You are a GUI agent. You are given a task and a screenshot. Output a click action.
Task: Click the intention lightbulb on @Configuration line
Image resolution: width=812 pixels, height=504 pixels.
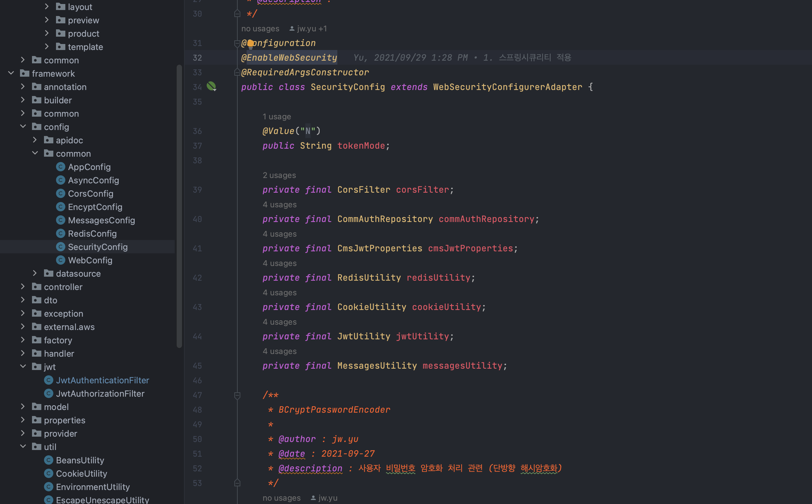click(x=251, y=43)
